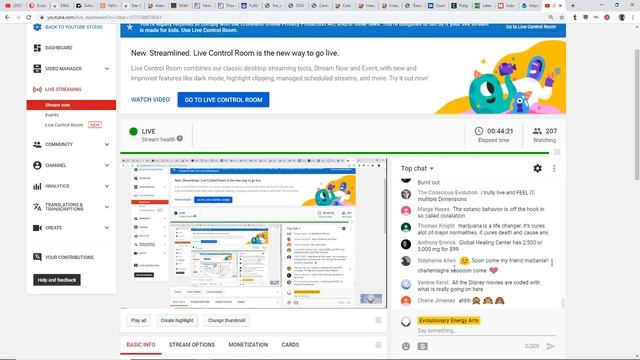Reload the browser page
640x360 pixels.
[x=29, y=18]
